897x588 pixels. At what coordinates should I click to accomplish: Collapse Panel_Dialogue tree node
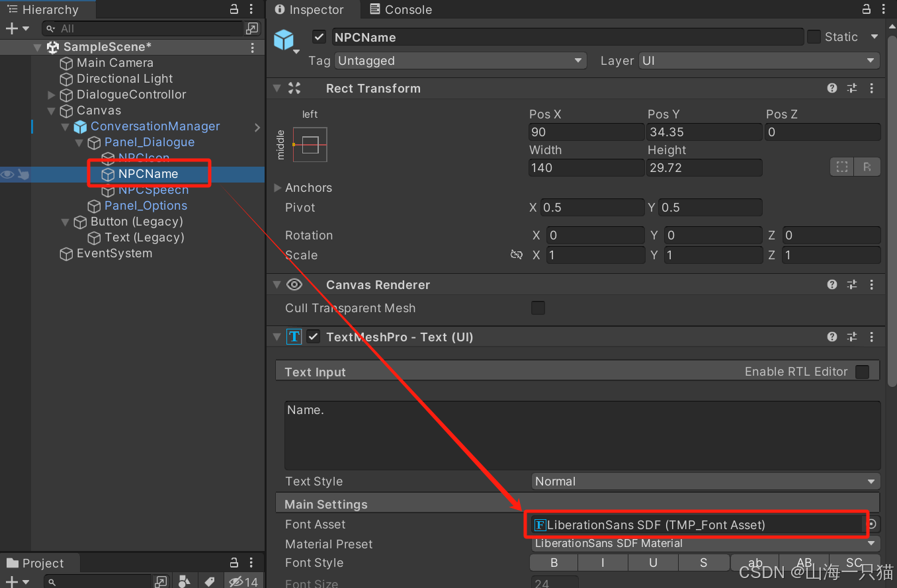[x=79, y=143]
